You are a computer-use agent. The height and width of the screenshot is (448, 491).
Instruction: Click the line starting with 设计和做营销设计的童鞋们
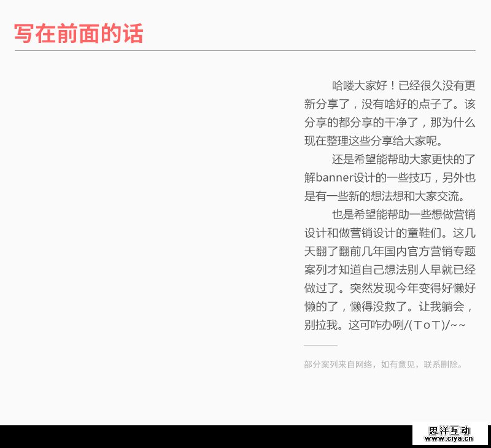tap(389, 233)
